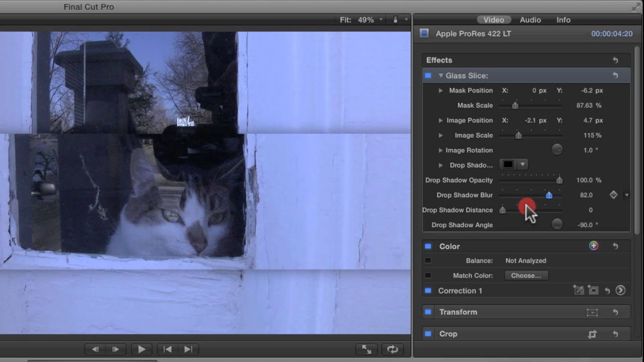The height and width of the screenshot is (362, 644).
Task: Jump to the previous edit point
Action: [168, 349]
